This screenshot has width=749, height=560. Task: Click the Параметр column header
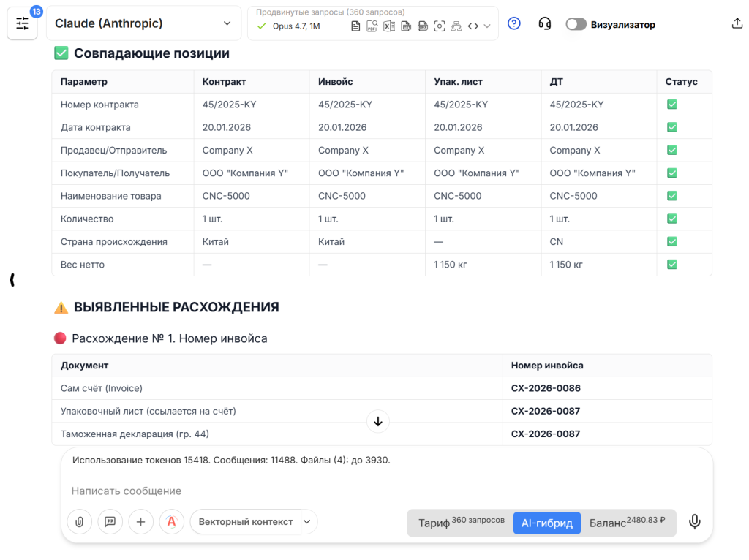84,82
